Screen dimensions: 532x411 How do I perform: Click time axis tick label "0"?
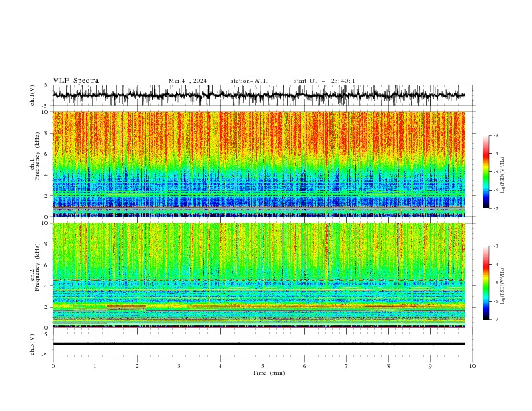[53, 366]
